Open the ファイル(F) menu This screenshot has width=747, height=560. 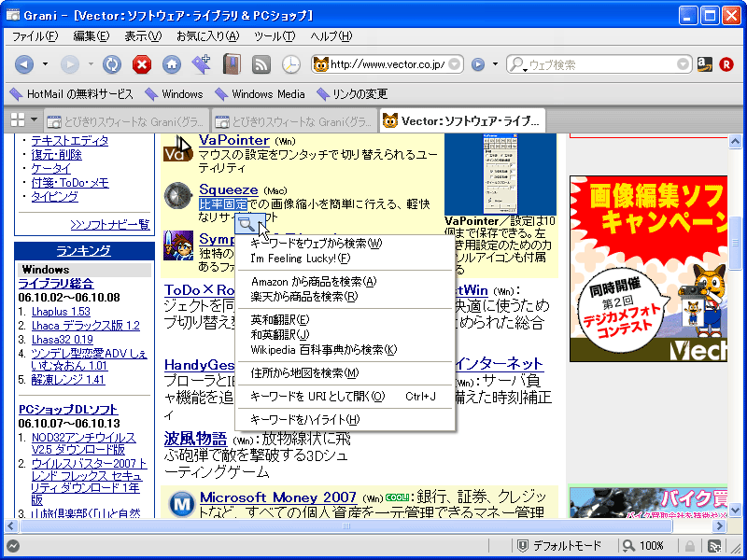[x=35, y=36]
